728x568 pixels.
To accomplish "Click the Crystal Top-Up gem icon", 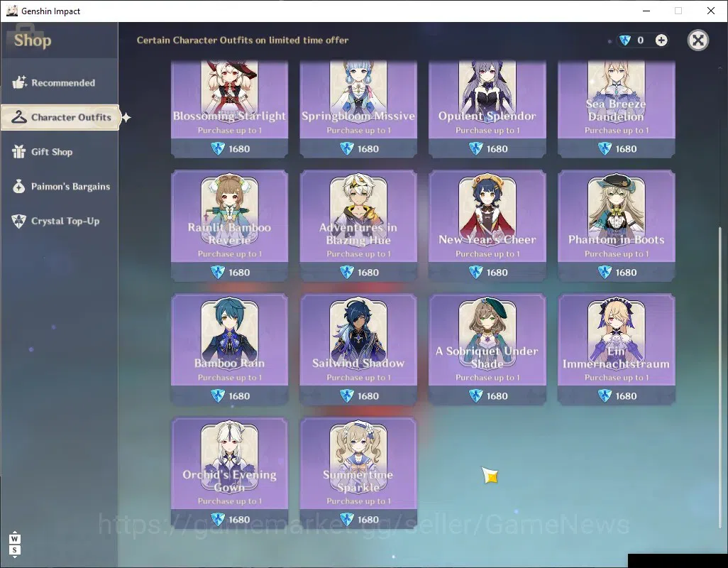I will [x=19, y=221].
